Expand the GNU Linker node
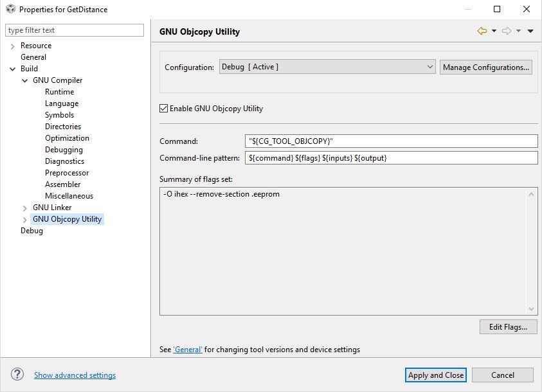542x392 pixels. tap(25, 208)
